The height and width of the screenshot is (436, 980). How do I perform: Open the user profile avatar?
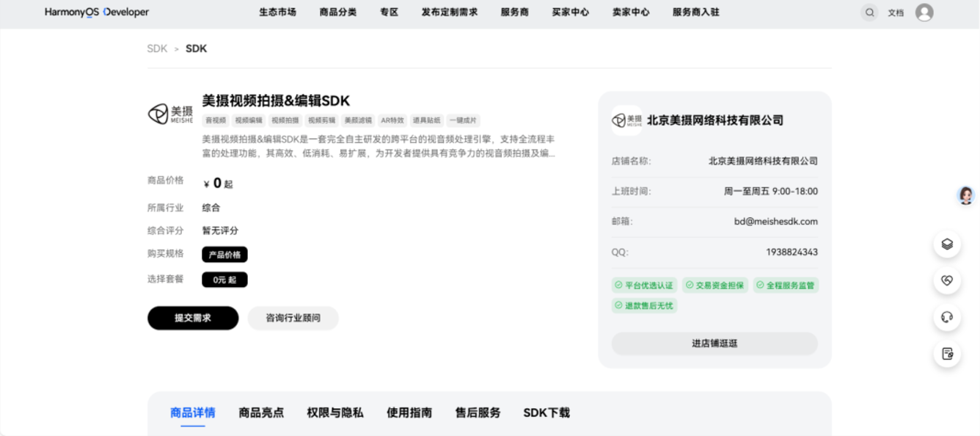924,12
